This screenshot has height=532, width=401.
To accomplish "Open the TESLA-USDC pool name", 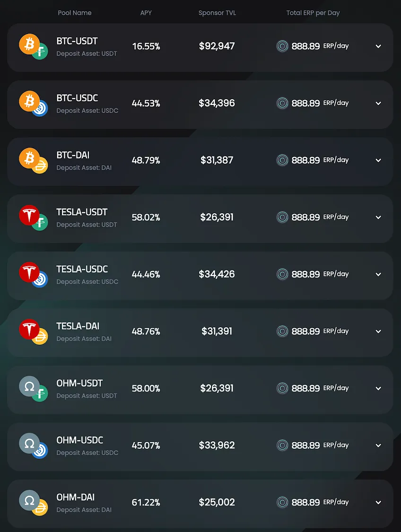I will coord(82,269).
